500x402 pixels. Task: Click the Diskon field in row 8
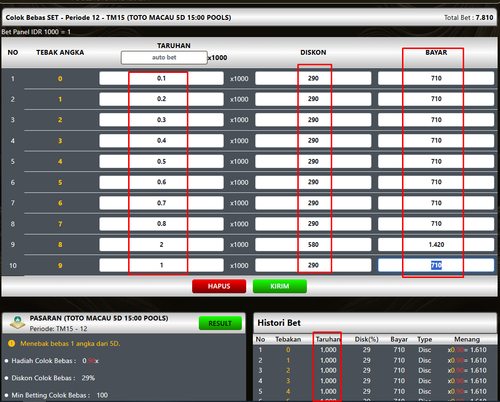pyautogui.click(x=313, y=224)
